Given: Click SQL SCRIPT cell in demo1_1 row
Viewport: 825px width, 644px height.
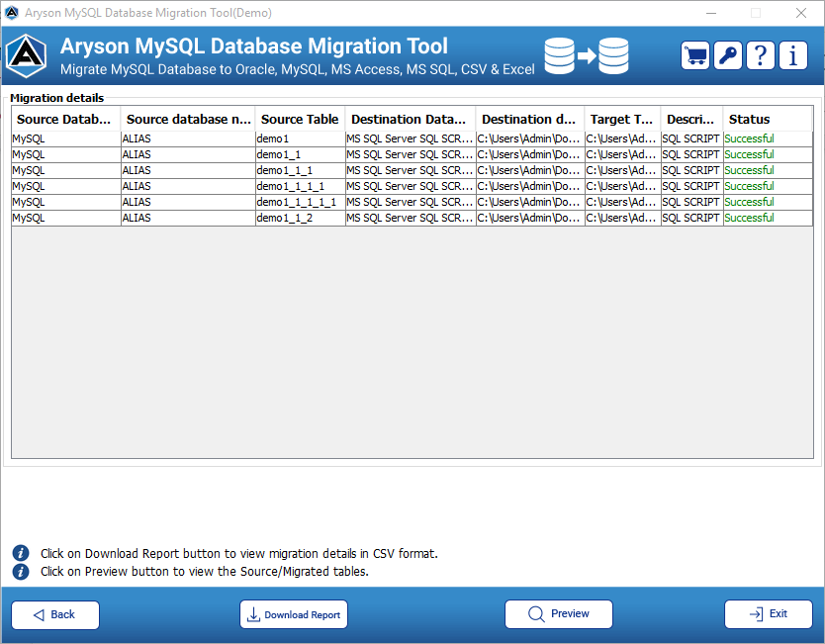Looking at the screenshot, I should 691,154.
